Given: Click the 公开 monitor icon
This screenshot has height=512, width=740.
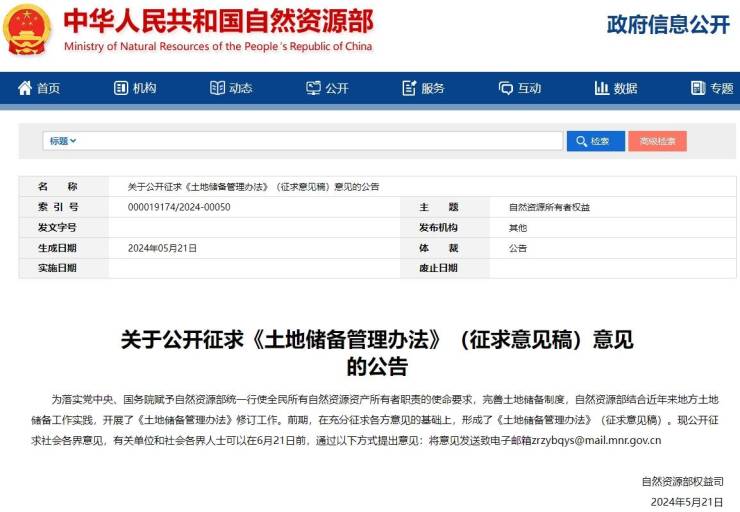Looking at the screenshot, I should point(313,88).
